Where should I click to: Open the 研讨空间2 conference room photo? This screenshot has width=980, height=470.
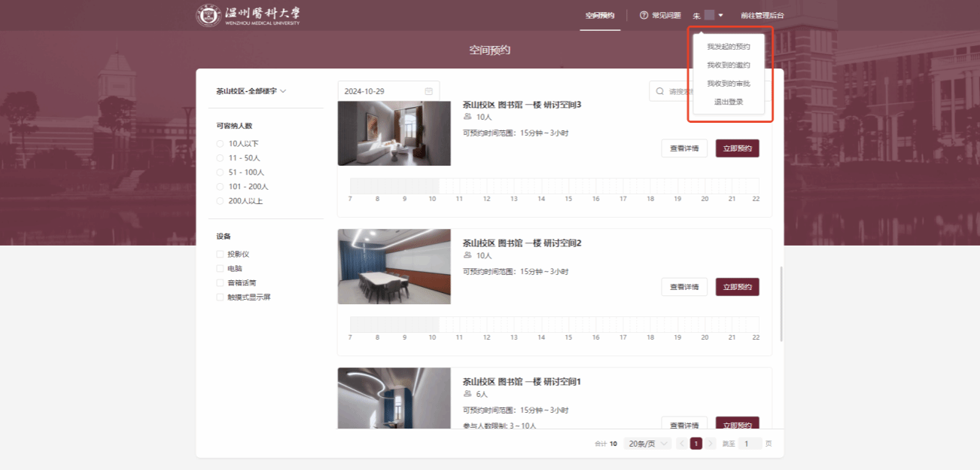tap(394, 267)
